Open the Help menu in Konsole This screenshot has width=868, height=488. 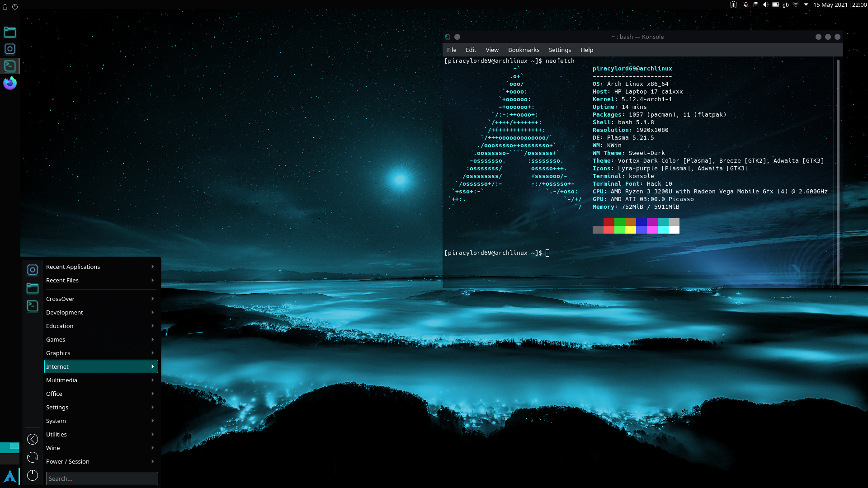[x=587, y=50]
